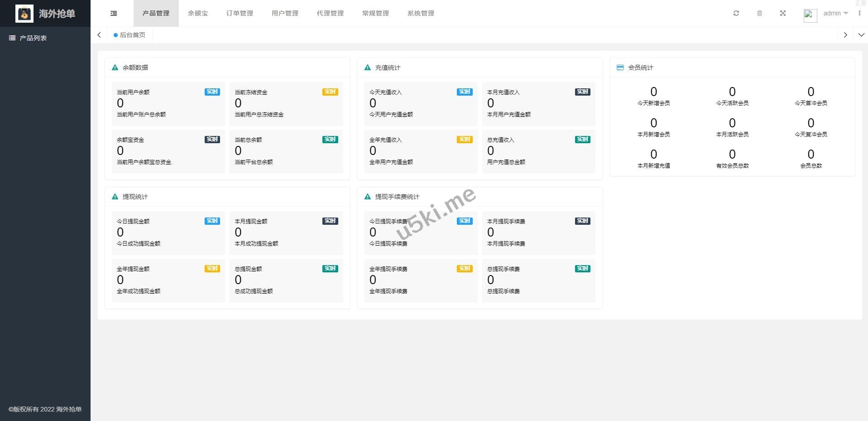The image size is (868, 421).
Task: Switch to the 产品管理 top menu
Action: 156,14
